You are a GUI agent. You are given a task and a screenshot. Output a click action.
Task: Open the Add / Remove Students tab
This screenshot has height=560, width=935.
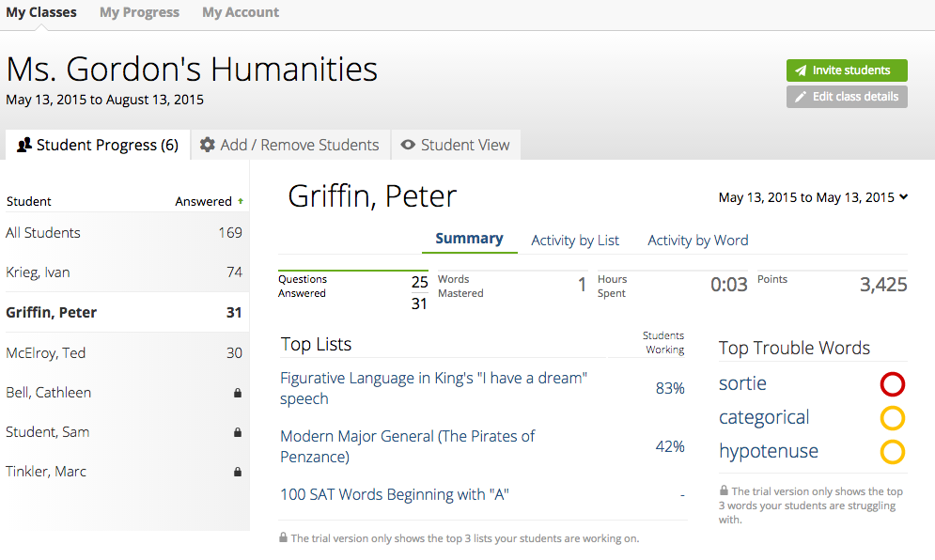click(290, 145)
